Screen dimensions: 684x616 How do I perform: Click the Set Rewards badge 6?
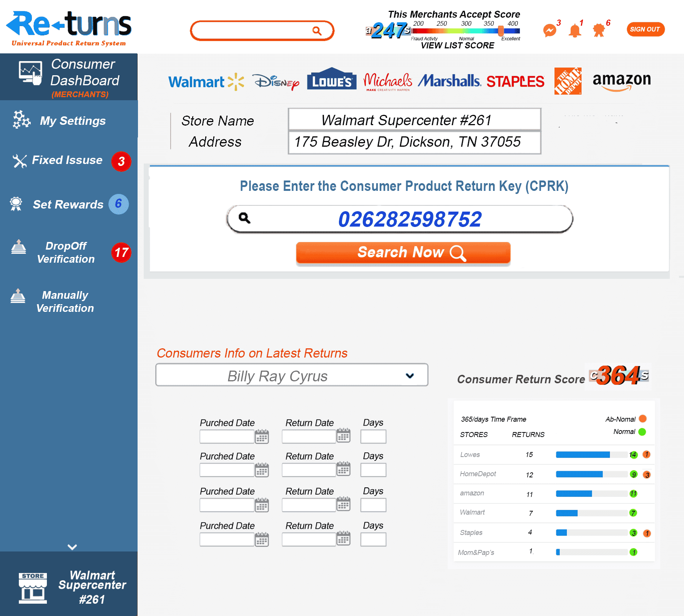click(118, 204)
